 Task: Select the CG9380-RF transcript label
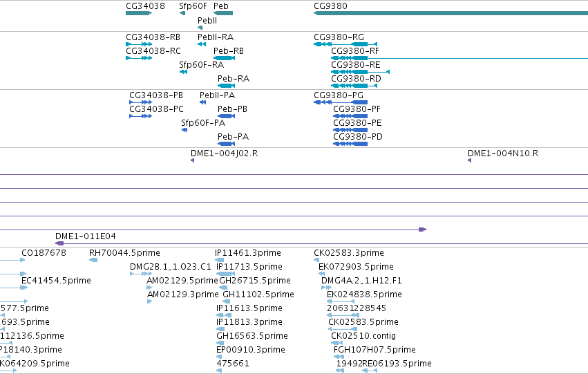[354, 51]
